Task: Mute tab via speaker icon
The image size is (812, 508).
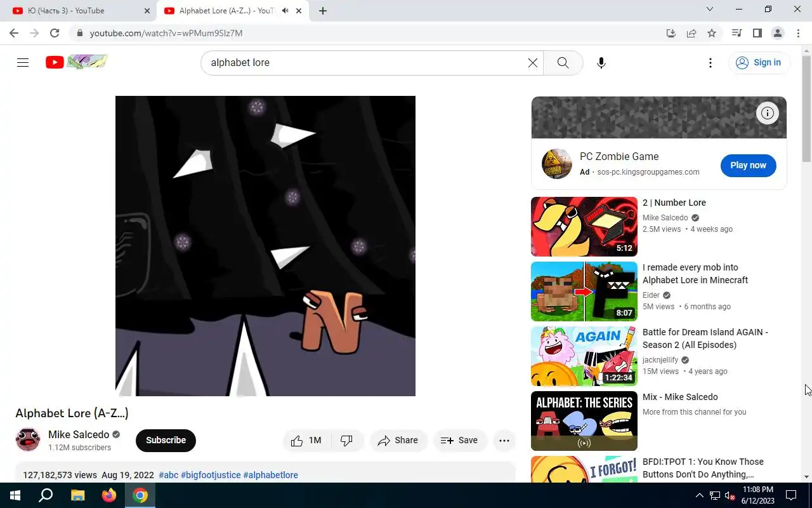Action: 285,11
